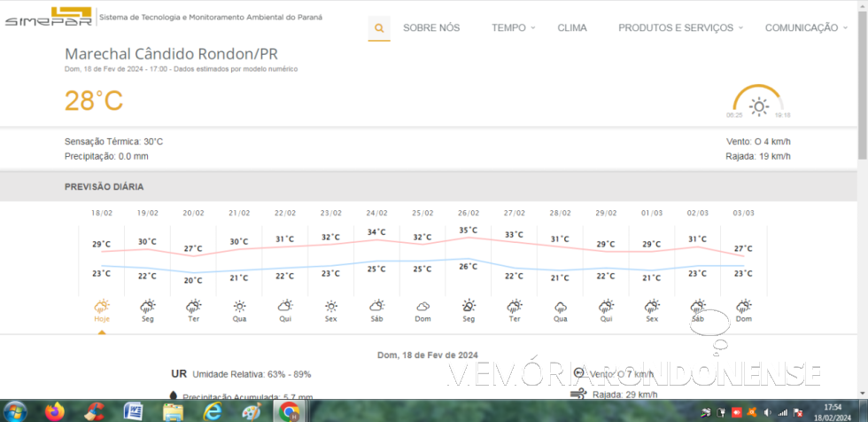This screenshot has height=422, width=868.
Task: Open the SOBRE NÓS menu item
Action: 431,28
